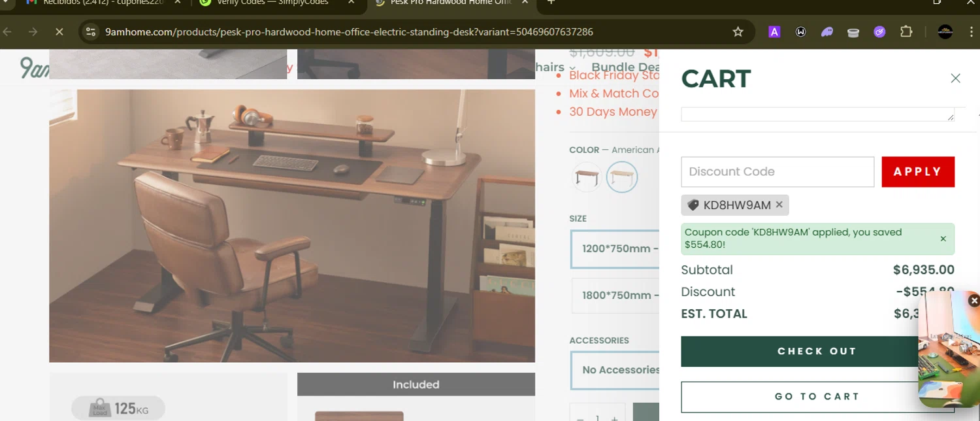Click the 9am site logo
The image size is (980, 421).
[x=34, y=68]
